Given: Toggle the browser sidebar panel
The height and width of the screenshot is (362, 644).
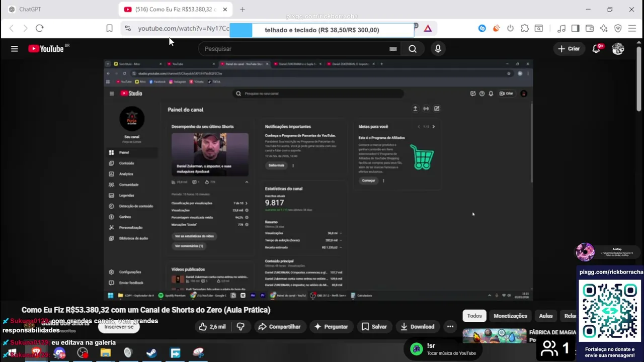Looking at the screenshot, I should (x=576, y=29).
